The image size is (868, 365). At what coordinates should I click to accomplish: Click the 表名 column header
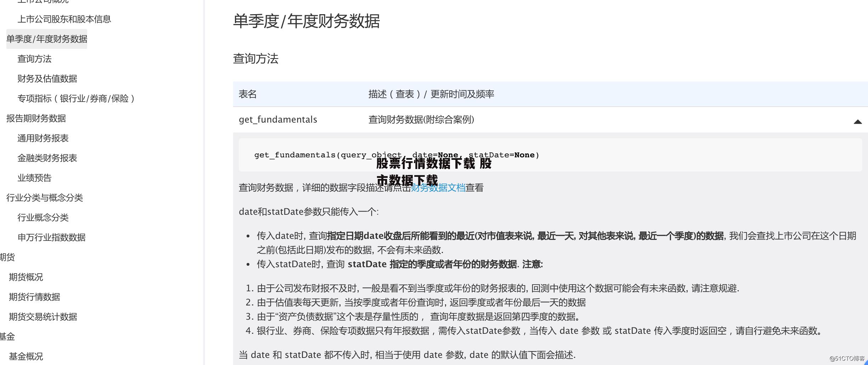[248, 94]
